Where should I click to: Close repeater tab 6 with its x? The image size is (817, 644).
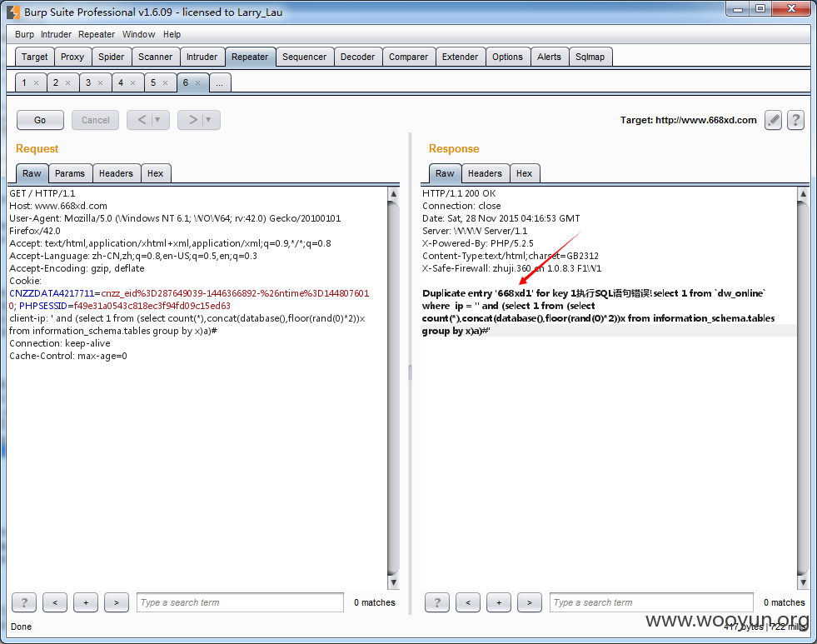click(x=197, y=82)
